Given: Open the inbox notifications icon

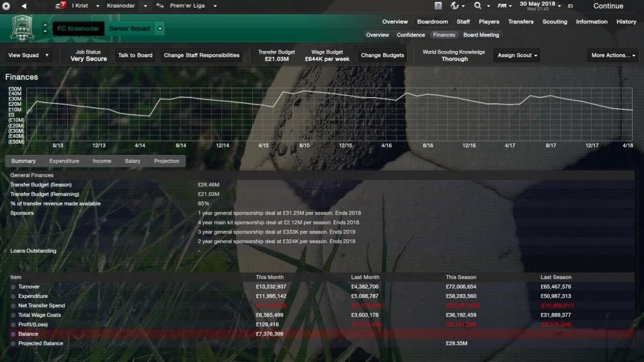Looking at the screenshot, I should 62,6.
